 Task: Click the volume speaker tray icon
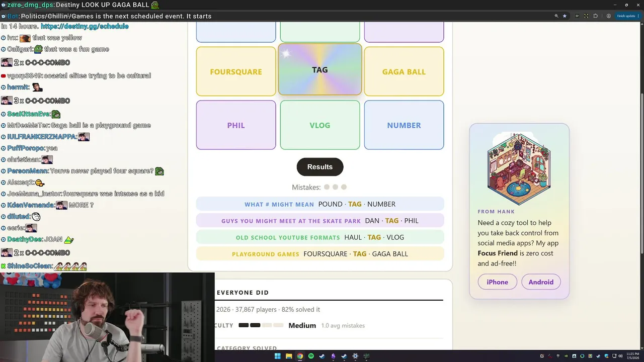coord(620,356)
